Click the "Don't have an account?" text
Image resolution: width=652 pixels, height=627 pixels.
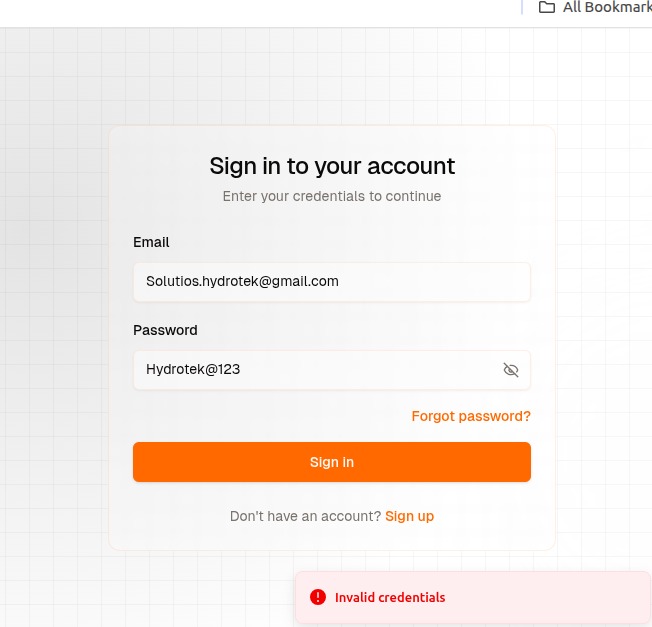[305, 516]
